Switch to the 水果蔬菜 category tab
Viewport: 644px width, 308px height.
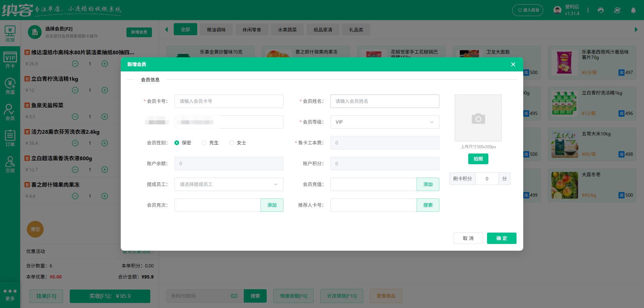point(287,30)
